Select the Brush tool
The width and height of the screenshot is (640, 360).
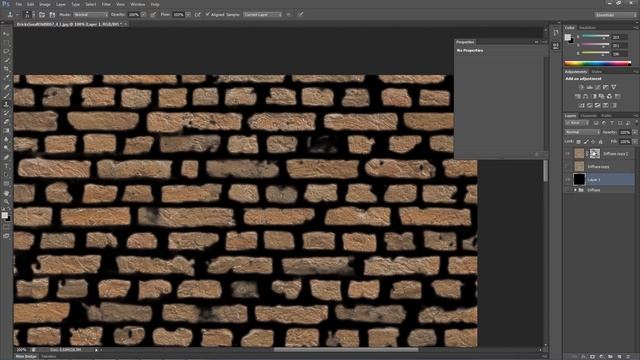click(6, 96)
